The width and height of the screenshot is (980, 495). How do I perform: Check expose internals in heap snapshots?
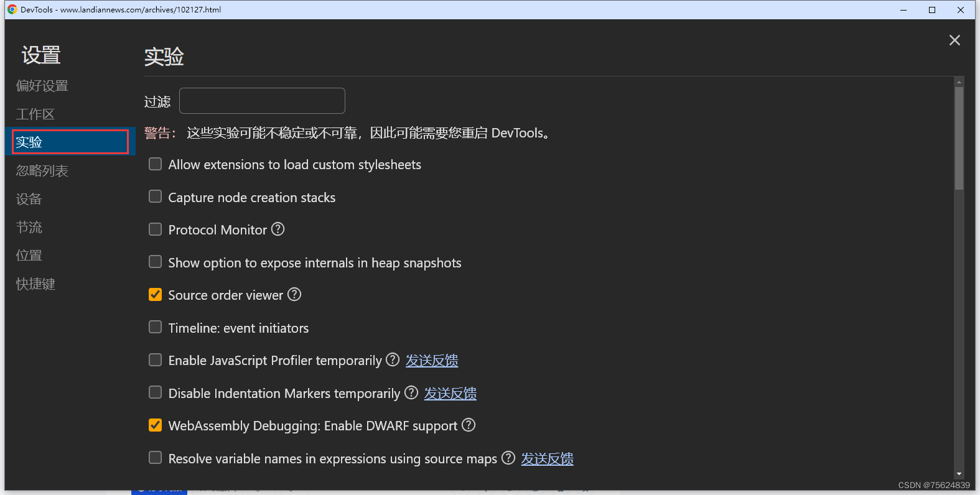pyautogui.click(x=156, y=262)
